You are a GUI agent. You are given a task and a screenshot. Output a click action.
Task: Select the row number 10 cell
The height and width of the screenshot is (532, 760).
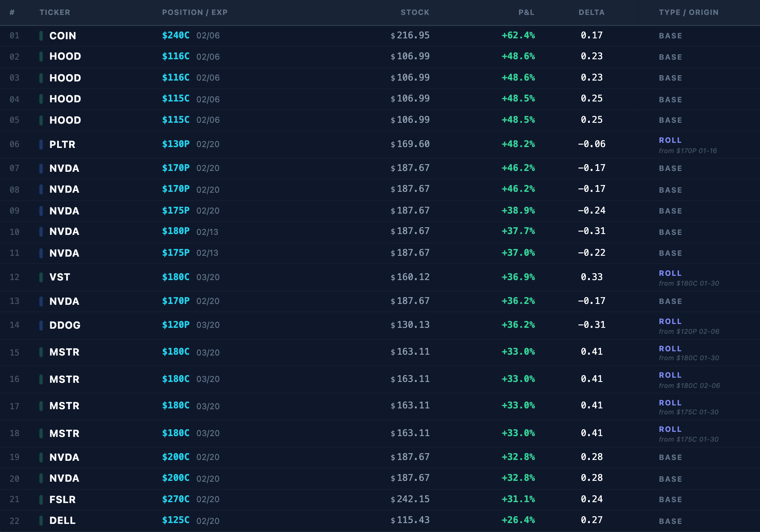point(14,231)
